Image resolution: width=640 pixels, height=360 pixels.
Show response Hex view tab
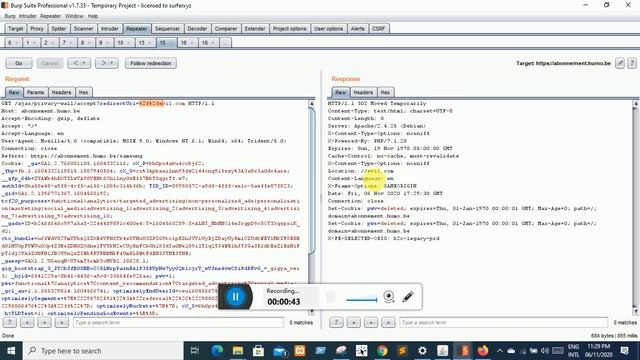pyautogui.click(x=385, y=92)
